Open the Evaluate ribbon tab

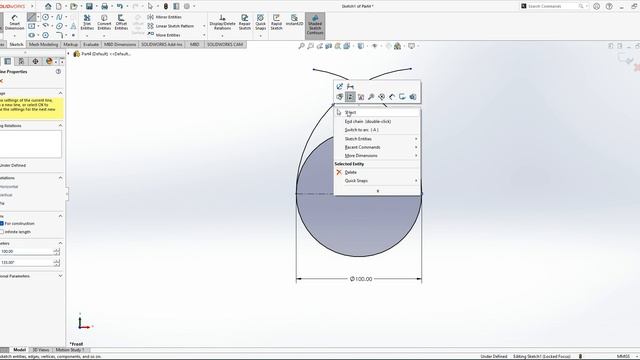pos(91,44)
